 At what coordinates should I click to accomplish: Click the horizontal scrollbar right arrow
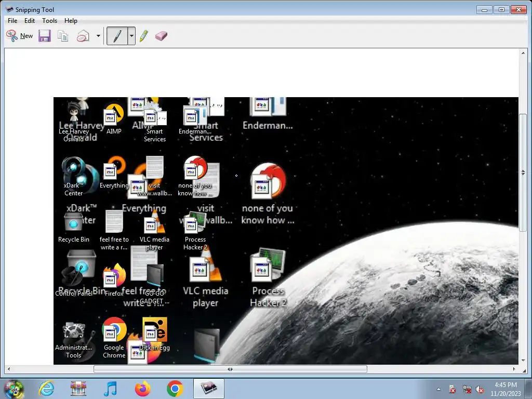coord(514,369)
